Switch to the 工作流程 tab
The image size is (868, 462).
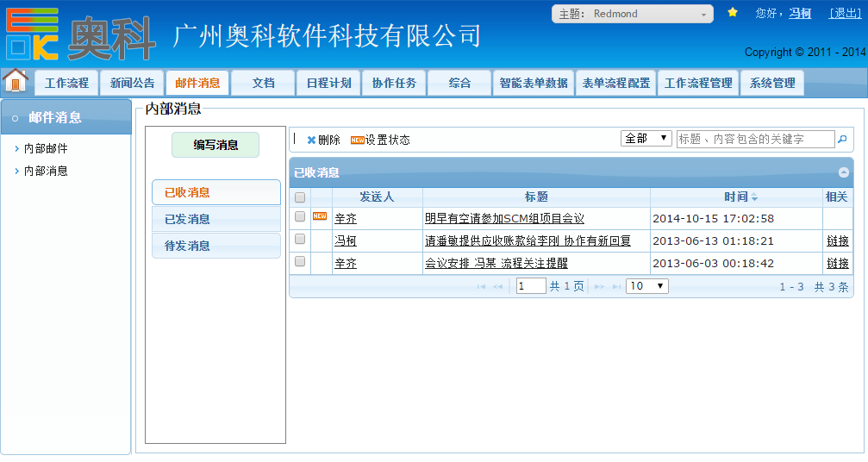point(66,84)
